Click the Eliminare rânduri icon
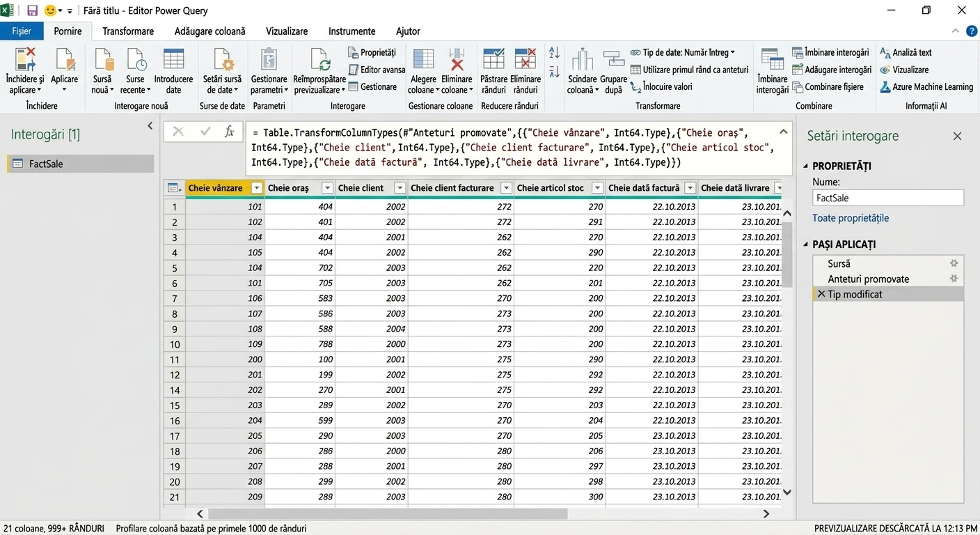The height and width of the screenshot is (535, 980). 525,60
